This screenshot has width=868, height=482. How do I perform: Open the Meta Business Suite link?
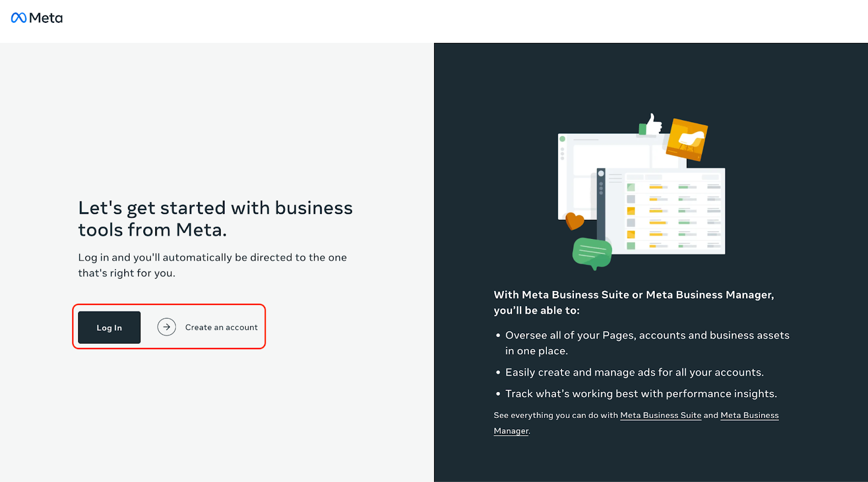pyautogui.click(x=660, y=415)
